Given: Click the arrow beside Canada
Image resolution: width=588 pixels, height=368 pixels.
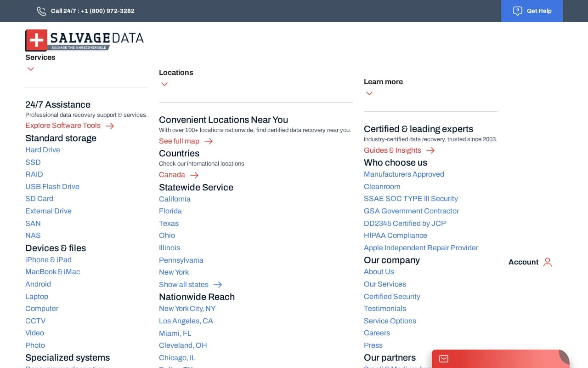Looking at the screenshot, I should (x=193, y=175).
